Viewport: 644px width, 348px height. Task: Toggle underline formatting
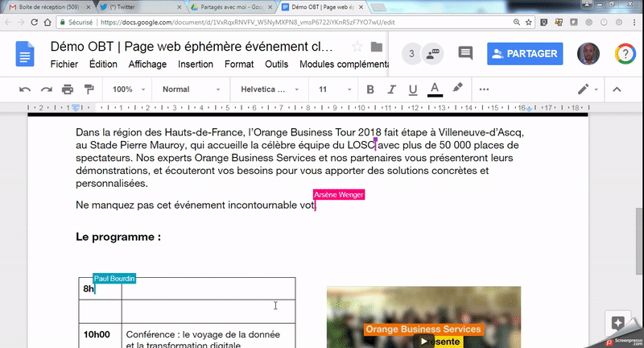click(x=413, y=89)
